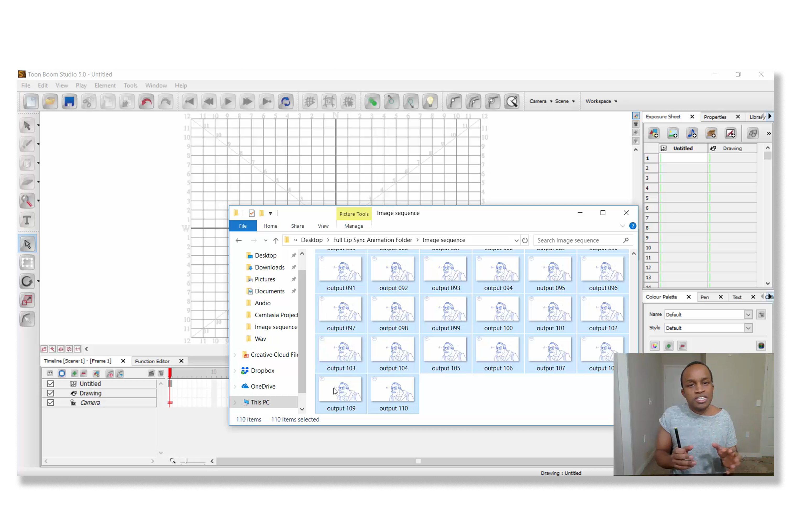Toggle item check boxes icon in Explorer title bar
The width and height of the screenshot is (812, 524).
(x=252, y=213)
